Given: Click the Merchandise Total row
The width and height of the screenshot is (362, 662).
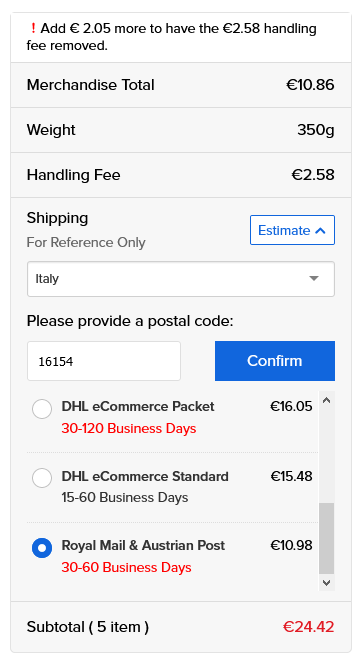Looking at the screenshot, I should click(x=181, y=85).
